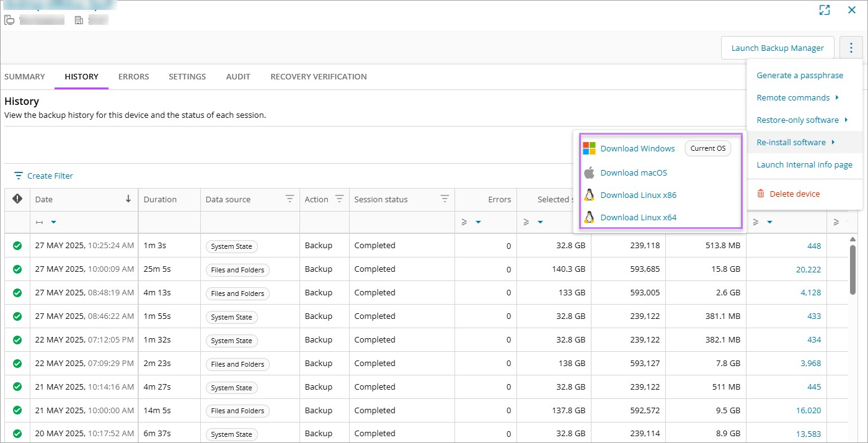Open the RECOVERY VERIFICATION tab

coord(318,77)
